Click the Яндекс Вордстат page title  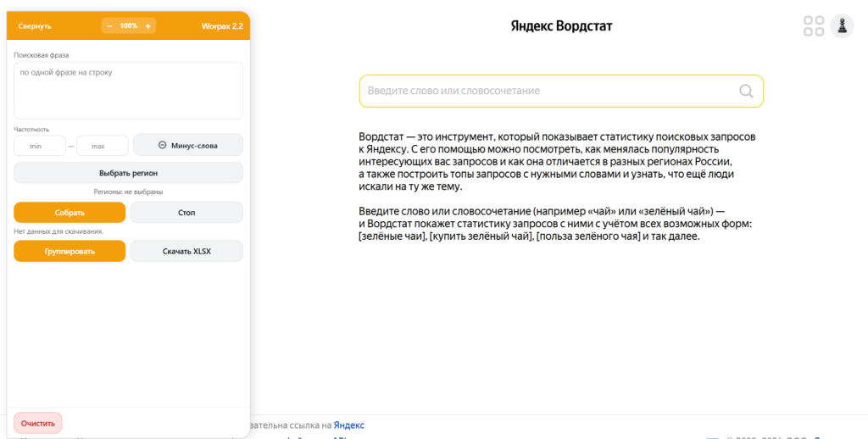click(x=561, y=26)
